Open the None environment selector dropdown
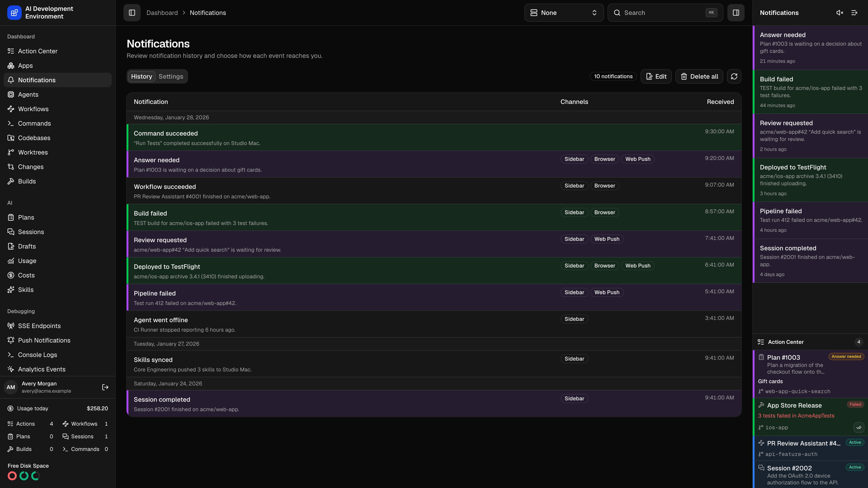The image size is (868, 488). pyautogui.click(x=564, y=13)
